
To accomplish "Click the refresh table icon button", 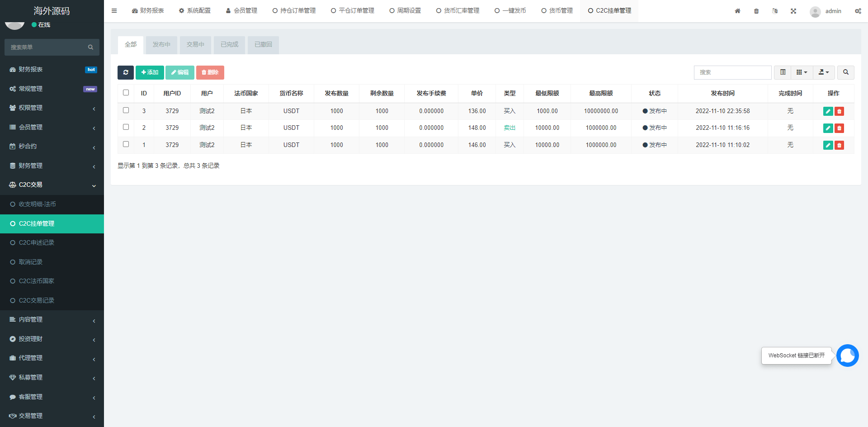I will click(125, 72).
